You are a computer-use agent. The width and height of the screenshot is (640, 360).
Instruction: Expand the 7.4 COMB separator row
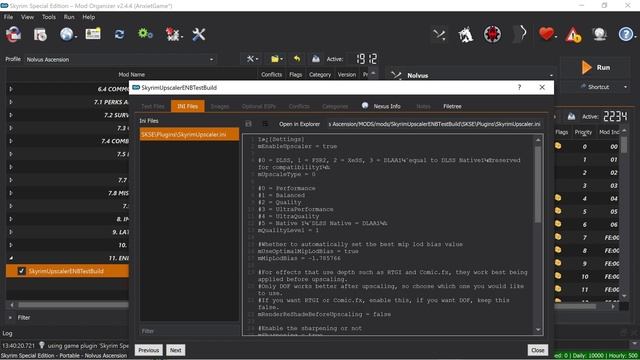click(x=11, y=141)
